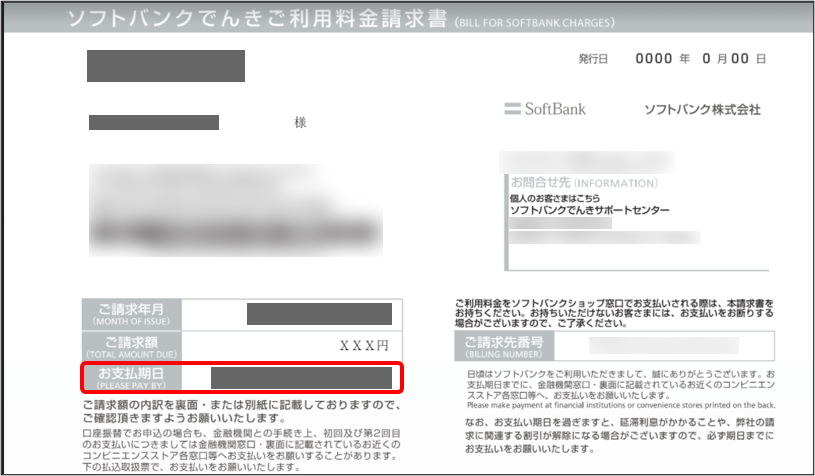Click the SoftBank logo

coord(545,109)
